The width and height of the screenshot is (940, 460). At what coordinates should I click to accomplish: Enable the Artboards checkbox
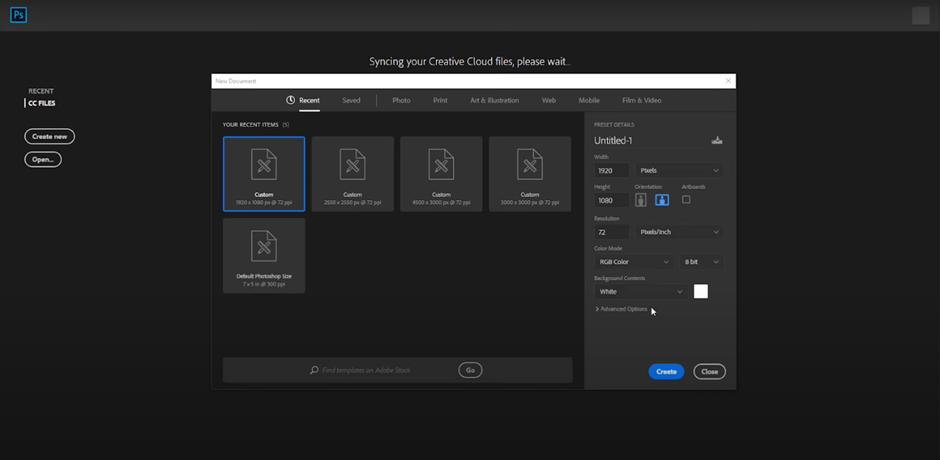click(x=686, y=200)
